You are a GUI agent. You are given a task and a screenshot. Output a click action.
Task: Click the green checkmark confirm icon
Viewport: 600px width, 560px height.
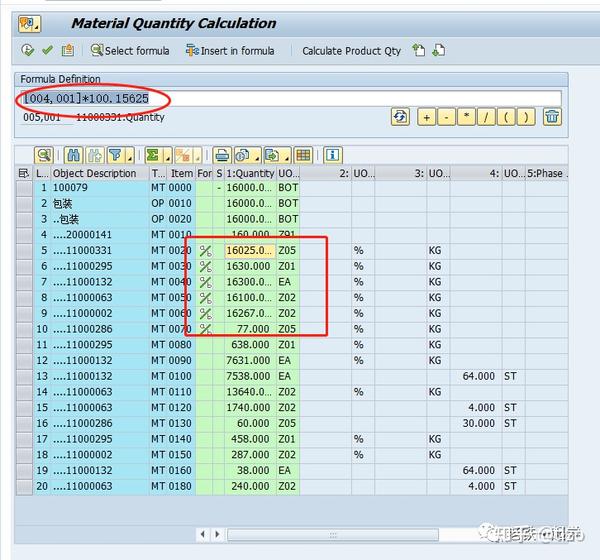pyautogui.click(x=47, y=50)
